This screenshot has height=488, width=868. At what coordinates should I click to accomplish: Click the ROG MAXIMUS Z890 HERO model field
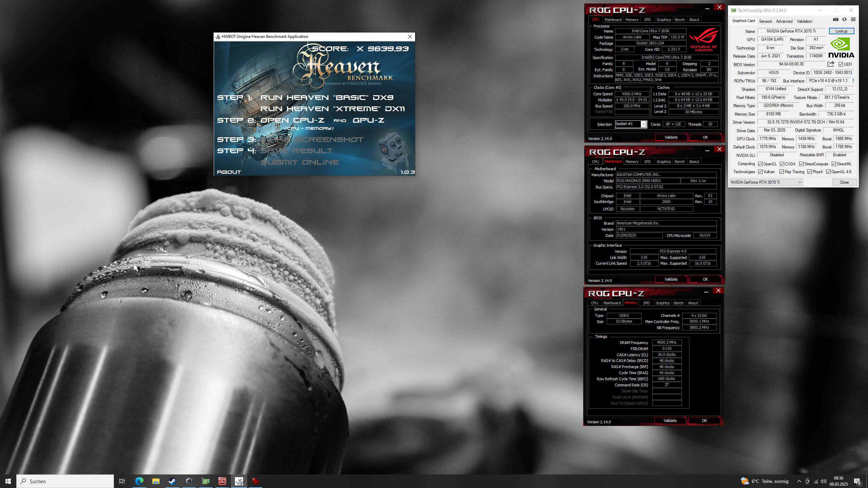[648, 181]
